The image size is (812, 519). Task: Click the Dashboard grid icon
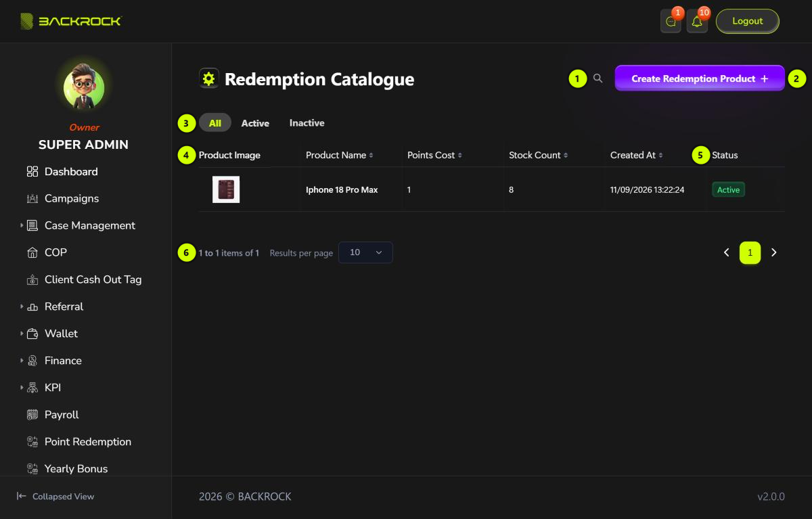pyautogui.click(x=32, y=171)
